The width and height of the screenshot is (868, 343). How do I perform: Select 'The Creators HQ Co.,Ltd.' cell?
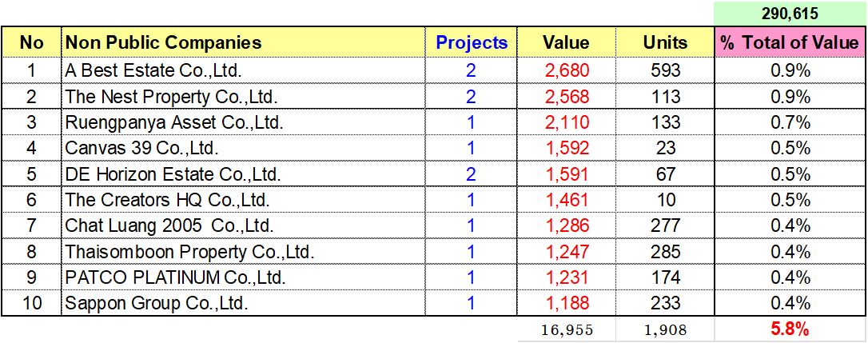[167, 200]
